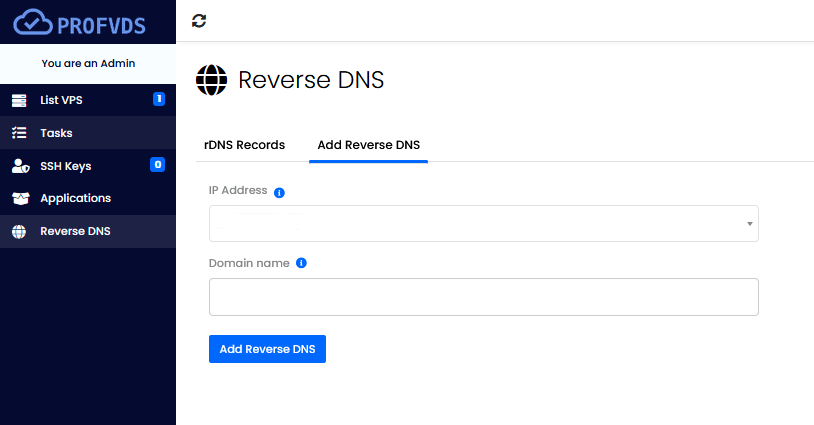Click the Tasks checklist icon

[x=19, y=133]
